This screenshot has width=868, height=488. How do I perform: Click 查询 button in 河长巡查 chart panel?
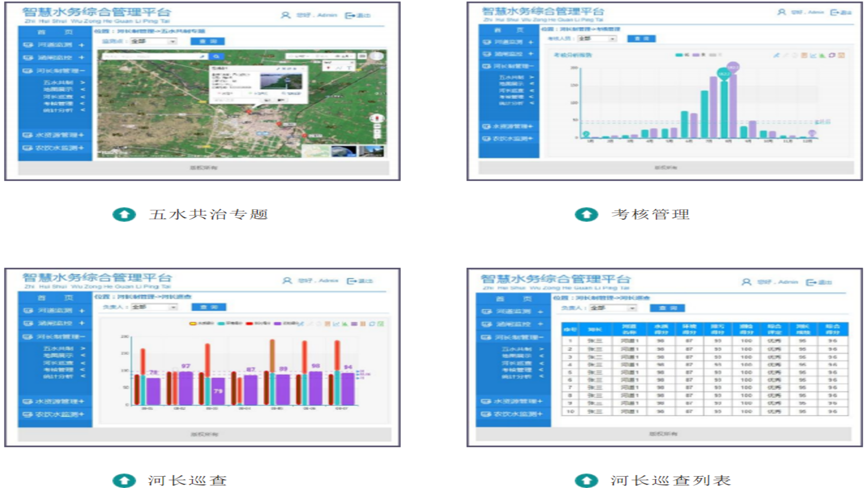click(x=209, y=307)
